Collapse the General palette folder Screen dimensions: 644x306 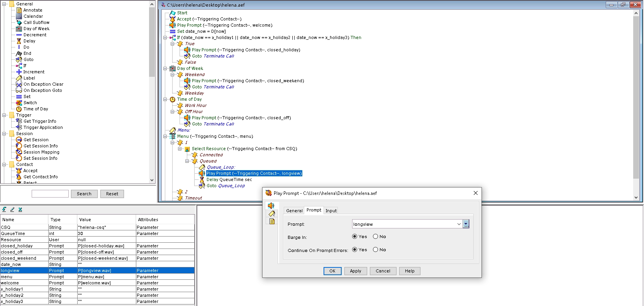[4, 4]
